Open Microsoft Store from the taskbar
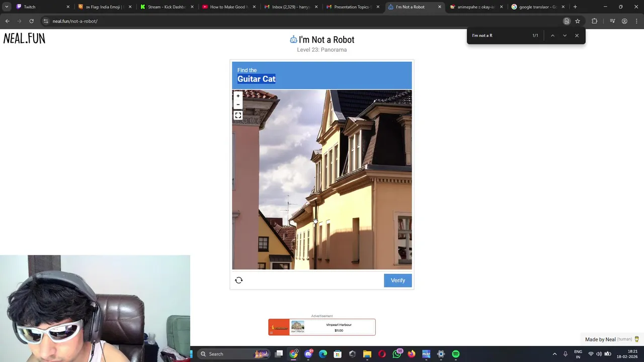644x362 pixels. point(338,354)
